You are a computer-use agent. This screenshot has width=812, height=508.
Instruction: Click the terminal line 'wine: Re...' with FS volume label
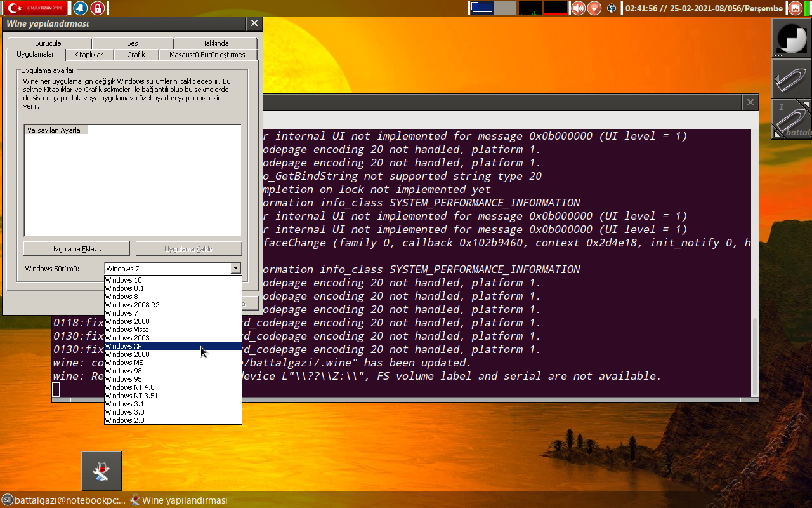357,376
